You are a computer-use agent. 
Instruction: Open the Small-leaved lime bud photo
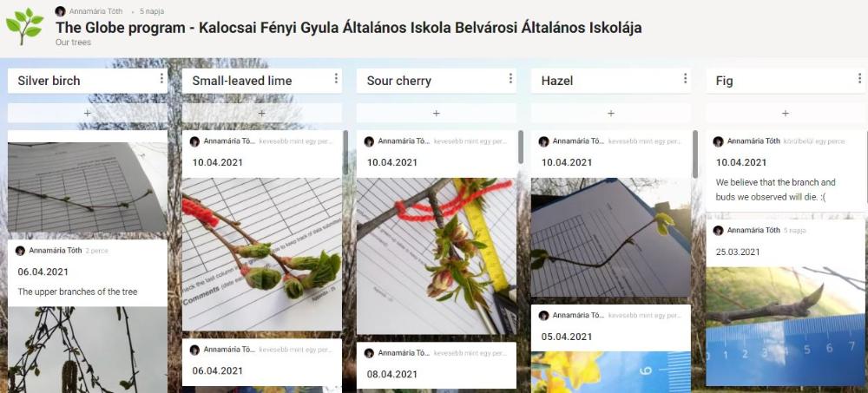click(x=262, y=254)
